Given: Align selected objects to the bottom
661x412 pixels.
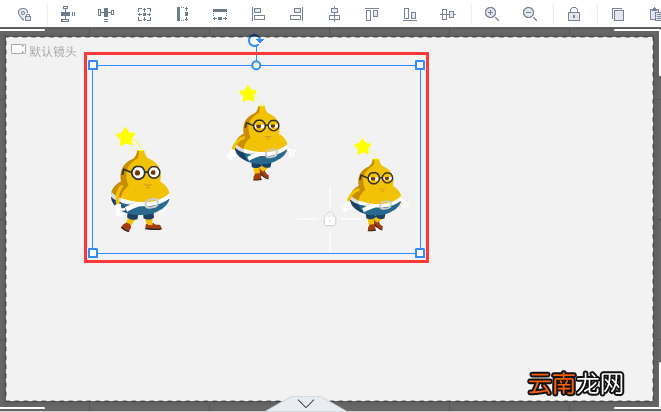Looking at the screenshot, I should pos(410,14).
